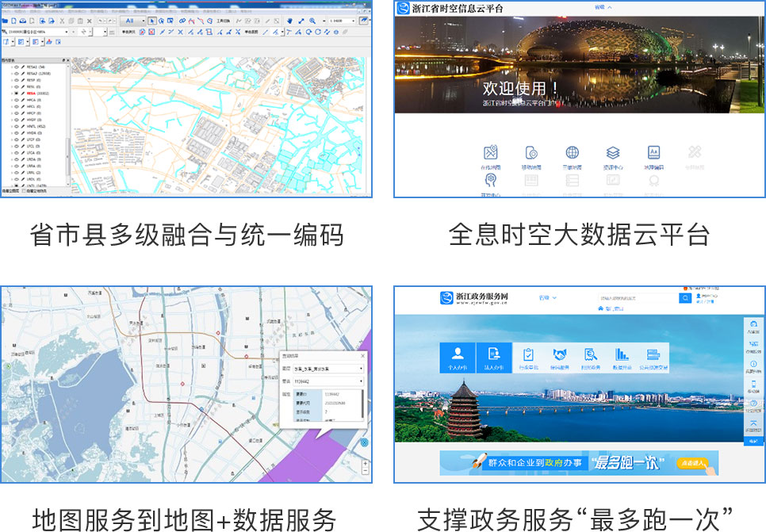
Task: Toggle eye visibility for HPCA layer
Action: point(17,100)
